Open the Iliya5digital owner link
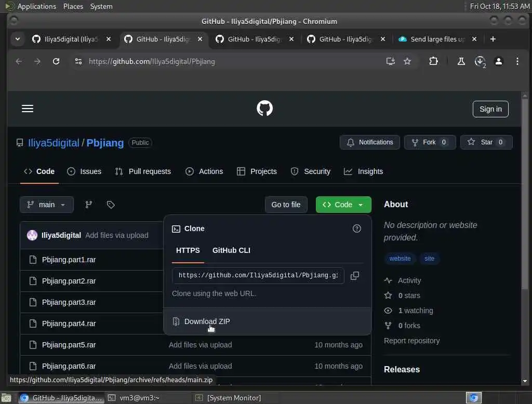 pyautogui.click(x=54, y=143)
